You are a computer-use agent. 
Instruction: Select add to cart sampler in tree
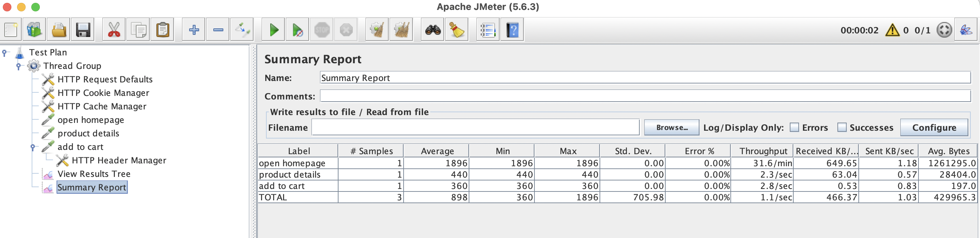(80, 147)
